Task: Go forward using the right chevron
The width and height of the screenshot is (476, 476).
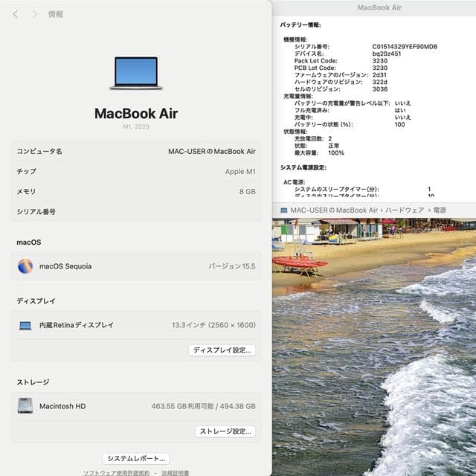Action: point(35,14)
